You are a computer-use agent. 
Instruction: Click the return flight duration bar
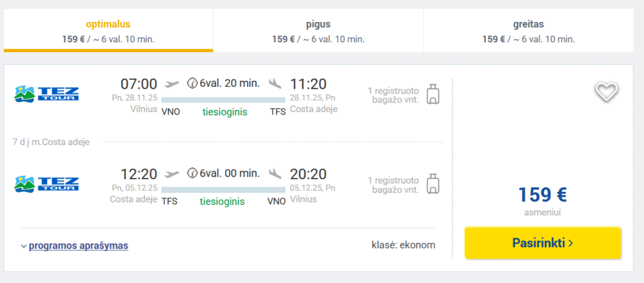pos(223,189)
